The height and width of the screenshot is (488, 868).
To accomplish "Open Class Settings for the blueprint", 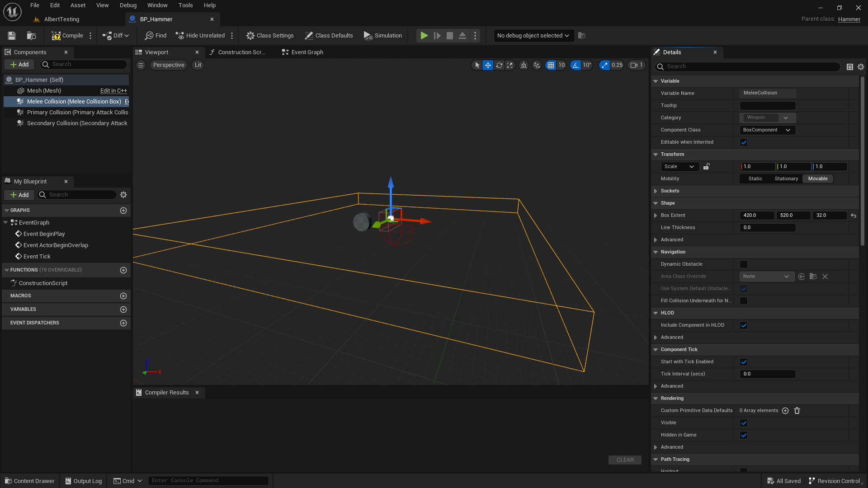I will [x=269, y=35].
